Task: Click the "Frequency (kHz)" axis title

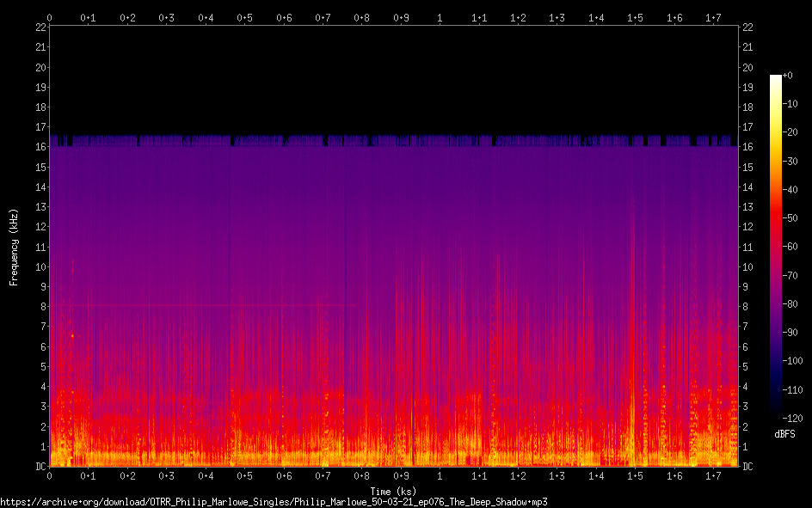Action: coord(14,247)
